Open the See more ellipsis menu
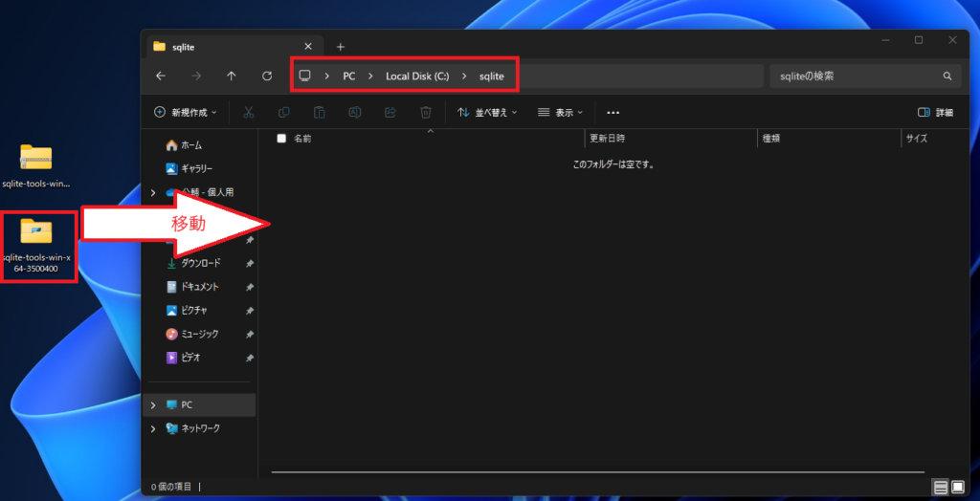Viewport: 980px width, 501px height. point(613,113)
